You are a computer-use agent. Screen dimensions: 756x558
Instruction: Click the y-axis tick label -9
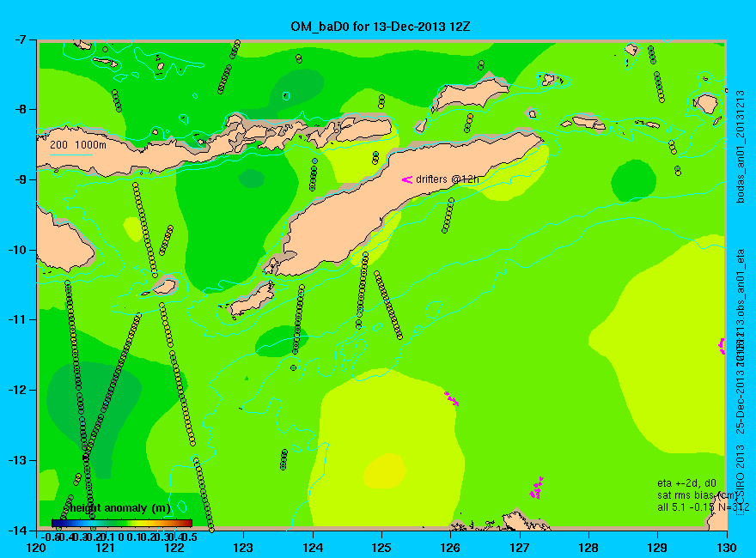(x=21, y=179)
